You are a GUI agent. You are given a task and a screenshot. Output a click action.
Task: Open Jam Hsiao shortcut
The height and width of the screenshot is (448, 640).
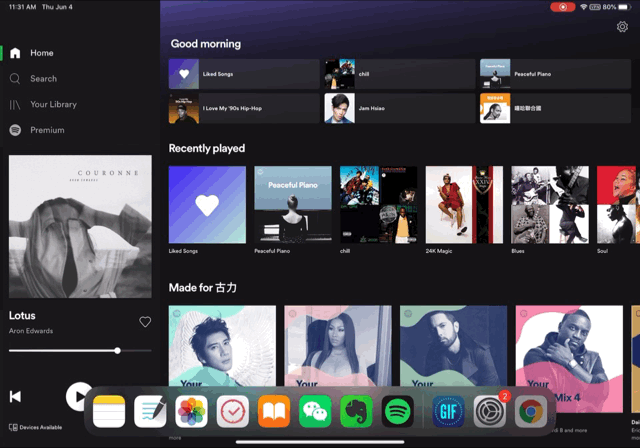400,108
